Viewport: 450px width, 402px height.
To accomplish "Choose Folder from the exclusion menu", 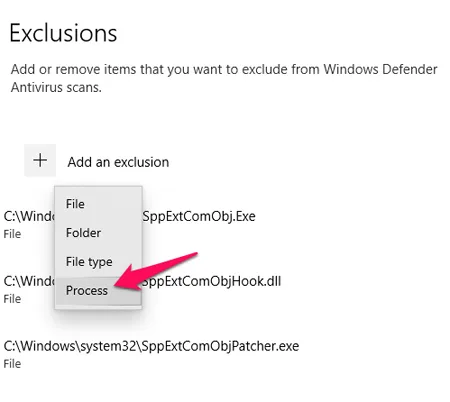I will [x=99, y=233].
